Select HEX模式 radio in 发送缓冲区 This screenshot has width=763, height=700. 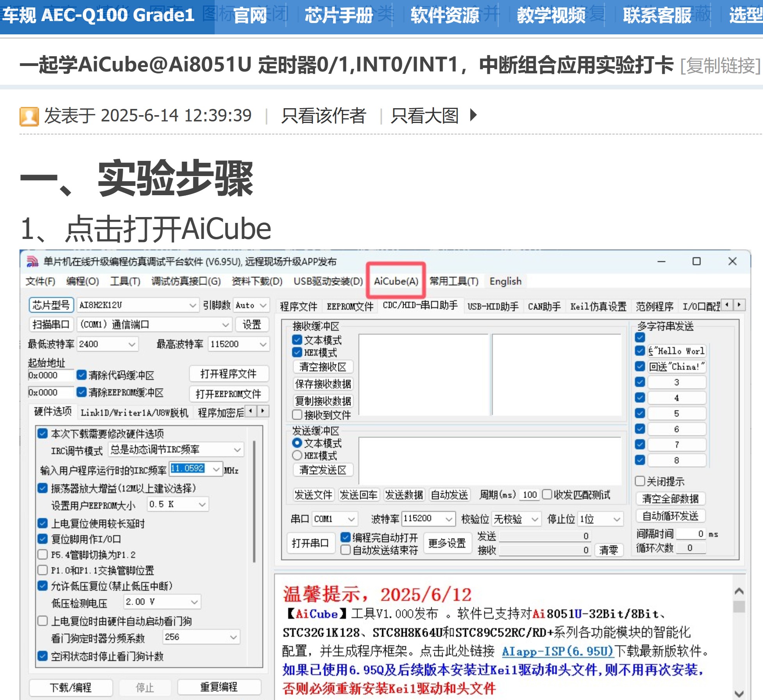click(297, 455)
